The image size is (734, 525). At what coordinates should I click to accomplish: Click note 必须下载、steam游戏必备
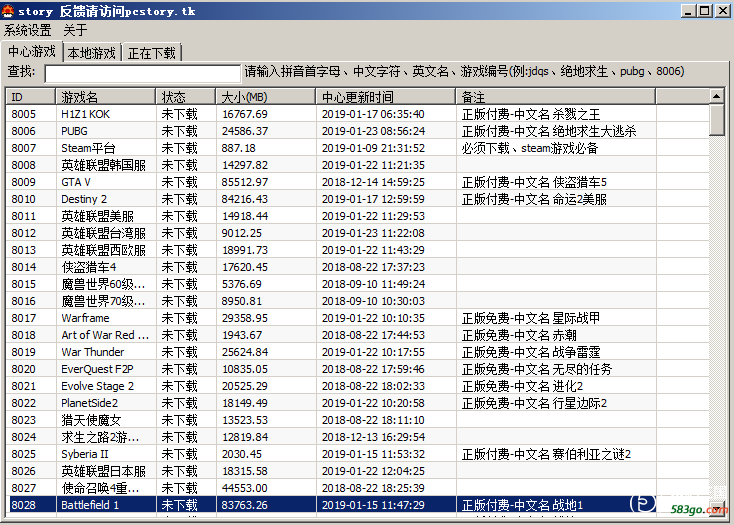(x=530, y=148)
